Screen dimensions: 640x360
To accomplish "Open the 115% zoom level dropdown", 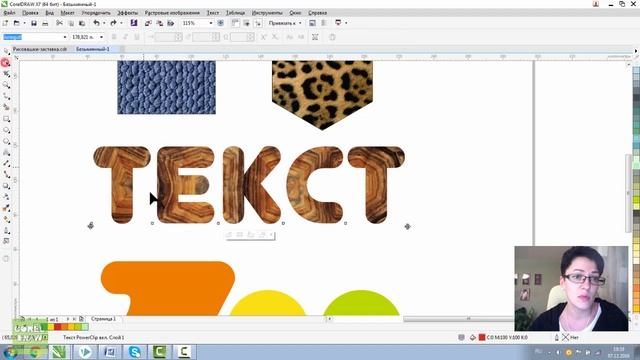I will [211, 23].
